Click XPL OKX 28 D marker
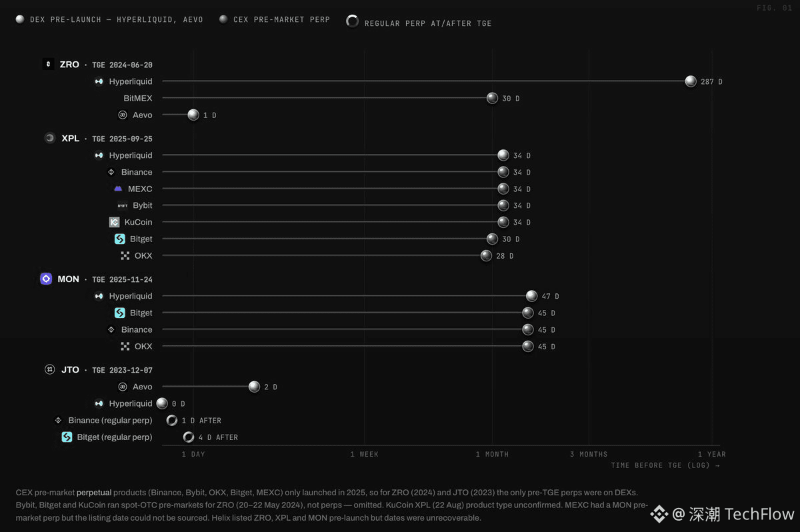The image size is (800, 532). click(x=486, y=255)
